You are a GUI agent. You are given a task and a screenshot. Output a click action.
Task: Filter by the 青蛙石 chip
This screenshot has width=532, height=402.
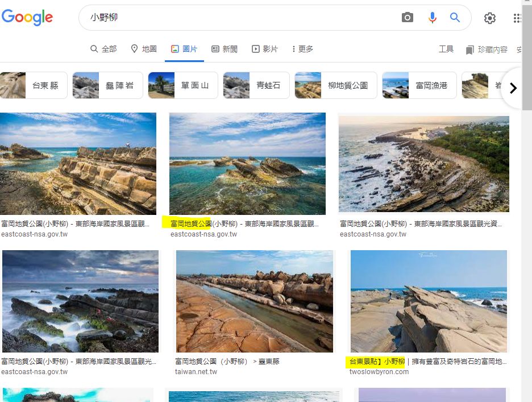(256, 85)
